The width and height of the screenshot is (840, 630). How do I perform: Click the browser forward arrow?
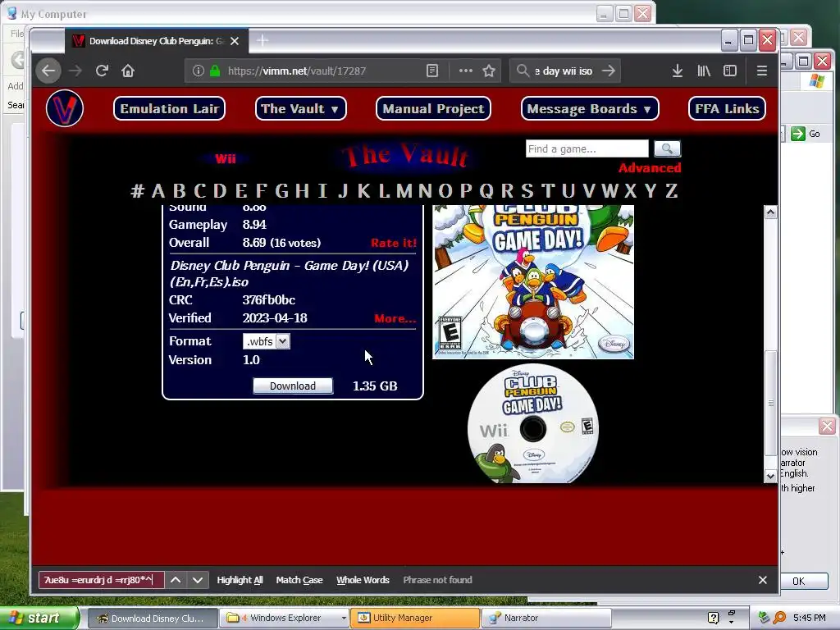75,71
